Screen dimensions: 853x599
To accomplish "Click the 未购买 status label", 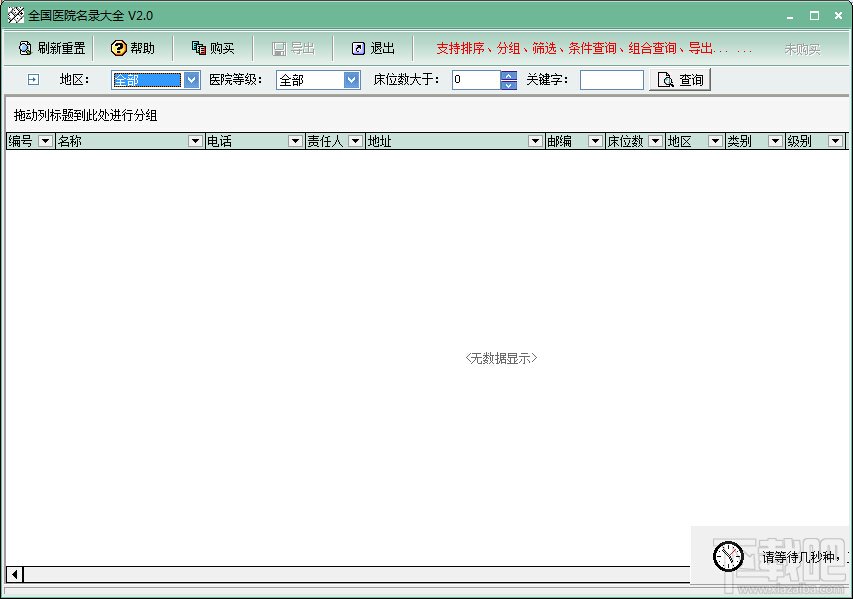I will point(802,50).
